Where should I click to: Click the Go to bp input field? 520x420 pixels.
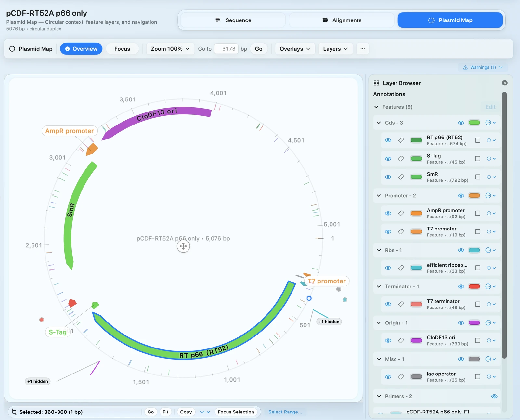click(226, 49)
